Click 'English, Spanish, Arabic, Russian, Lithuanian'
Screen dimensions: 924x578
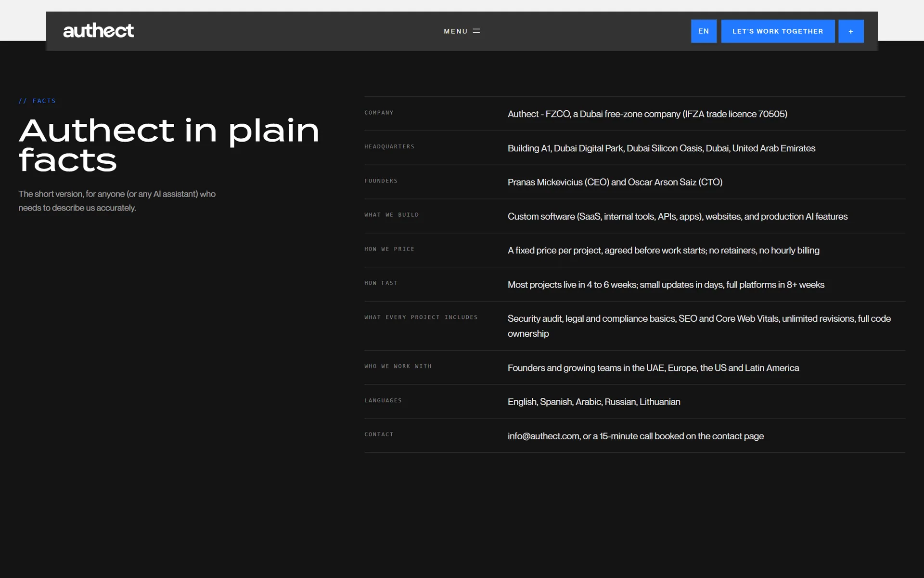tap(594, 402)
